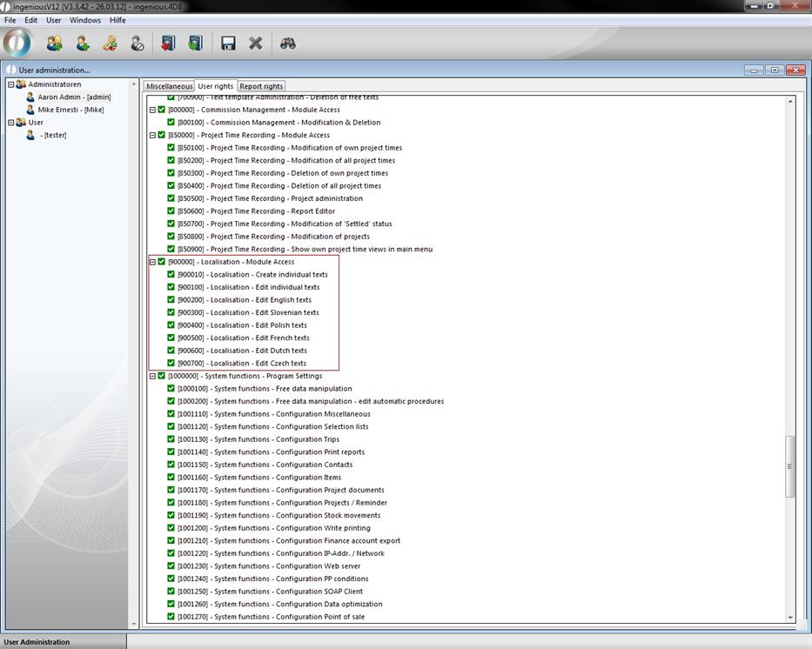Viewport: 812px width, 649px height.
Task: Open the Report rights tab
Action: [261, 86]
